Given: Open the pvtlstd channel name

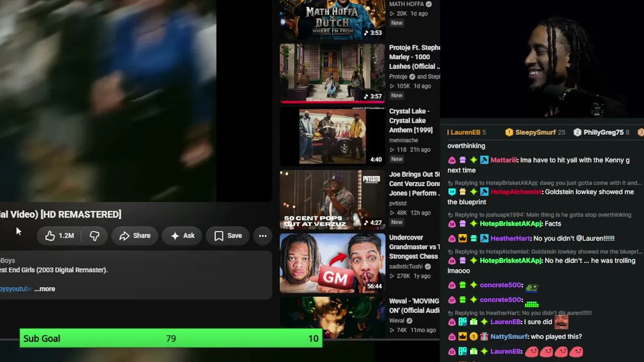Looking at the screenshot, I should (x=397, y=204).
